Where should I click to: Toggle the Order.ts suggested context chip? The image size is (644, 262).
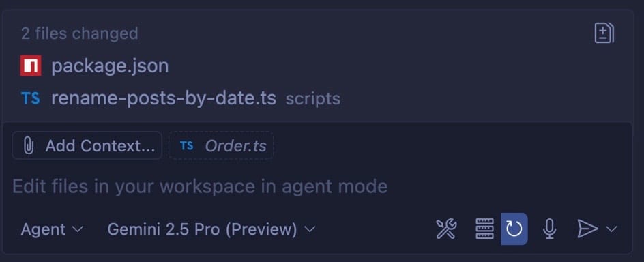click(221, 145)
